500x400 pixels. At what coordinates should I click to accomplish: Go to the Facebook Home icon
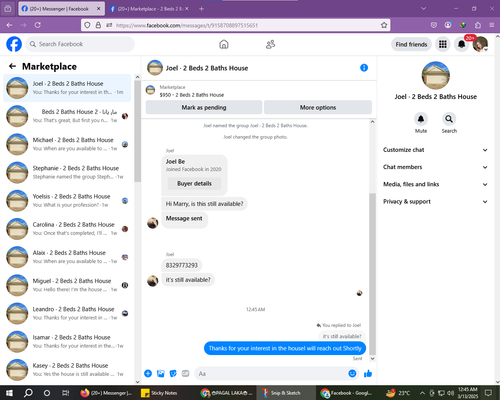pyautogui.click(x=224, y=44)
